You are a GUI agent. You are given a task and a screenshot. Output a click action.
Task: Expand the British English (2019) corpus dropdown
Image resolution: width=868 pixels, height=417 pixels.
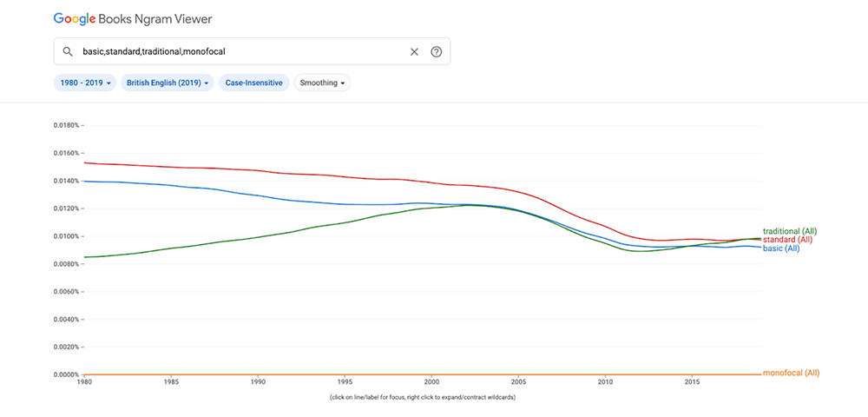[x=168, y=83]
